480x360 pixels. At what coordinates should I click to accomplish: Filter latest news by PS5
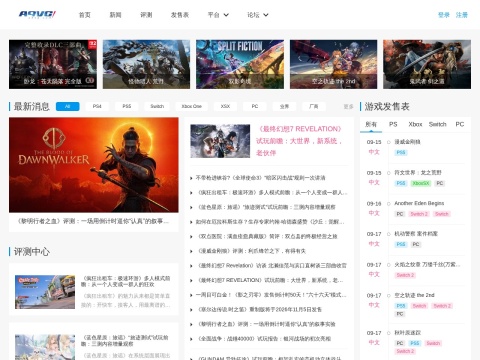[x=127, y=106]
